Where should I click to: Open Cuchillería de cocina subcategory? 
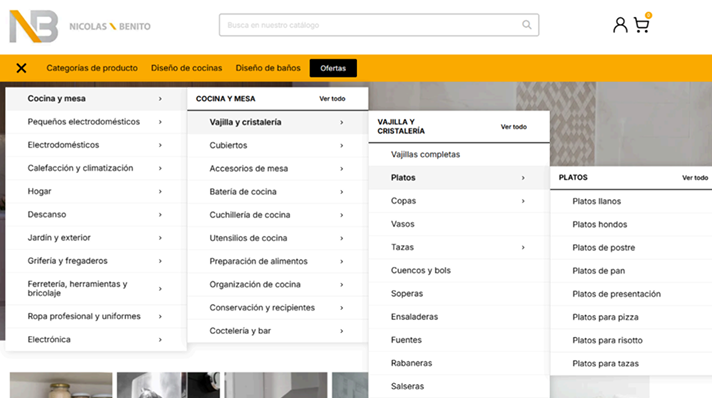277,215
